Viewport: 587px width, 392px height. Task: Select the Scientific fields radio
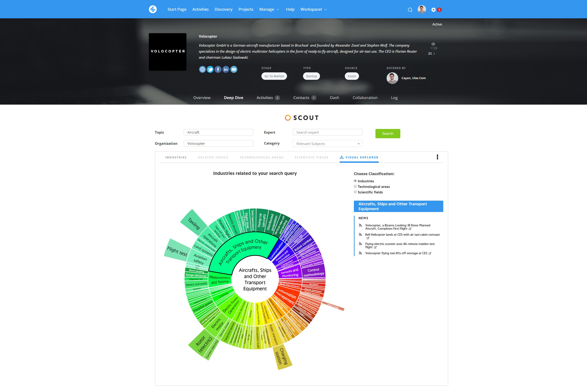[355, 192]
